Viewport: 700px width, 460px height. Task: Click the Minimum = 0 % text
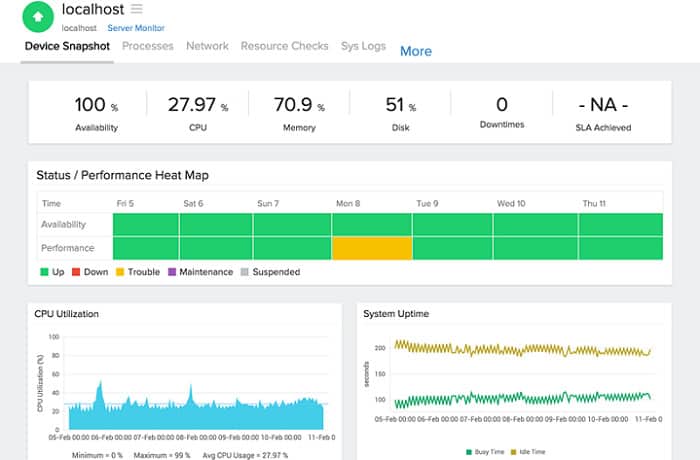pos(97,456)
